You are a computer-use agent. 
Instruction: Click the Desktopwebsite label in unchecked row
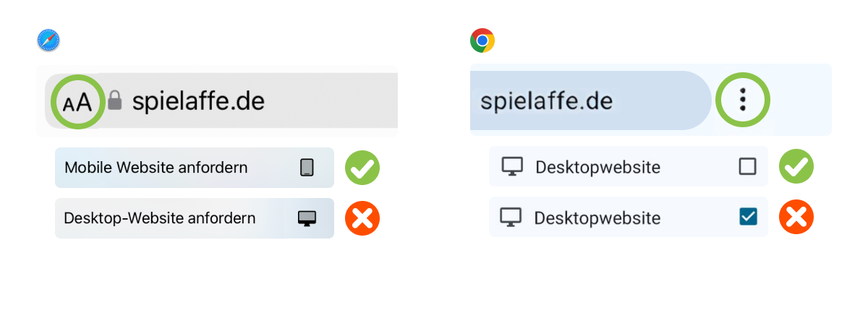(x=597, y=168)
